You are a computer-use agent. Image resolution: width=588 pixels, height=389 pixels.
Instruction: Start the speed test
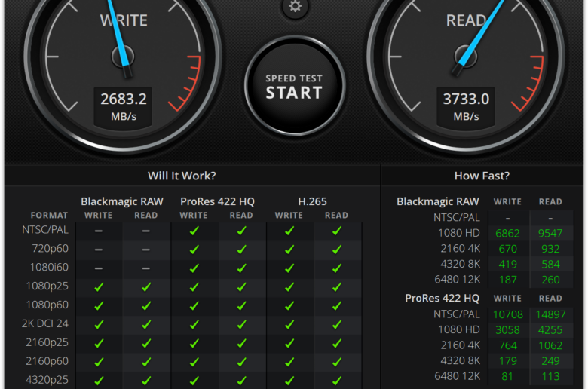[x=294, y=87]
